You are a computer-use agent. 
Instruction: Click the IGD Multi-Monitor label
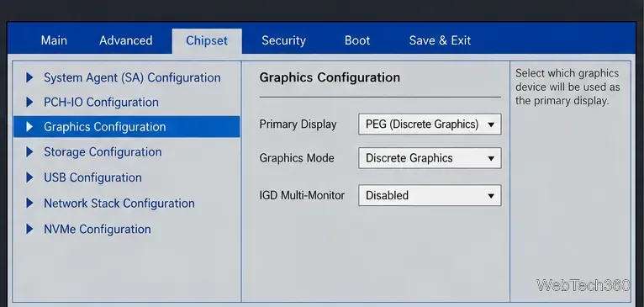[x=302, y=195]
